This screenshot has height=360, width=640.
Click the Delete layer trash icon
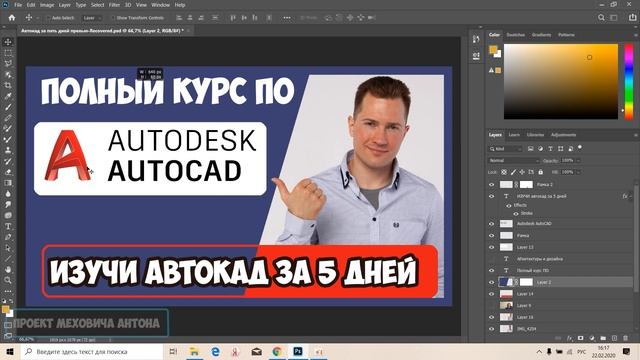(x=625, y=338)
